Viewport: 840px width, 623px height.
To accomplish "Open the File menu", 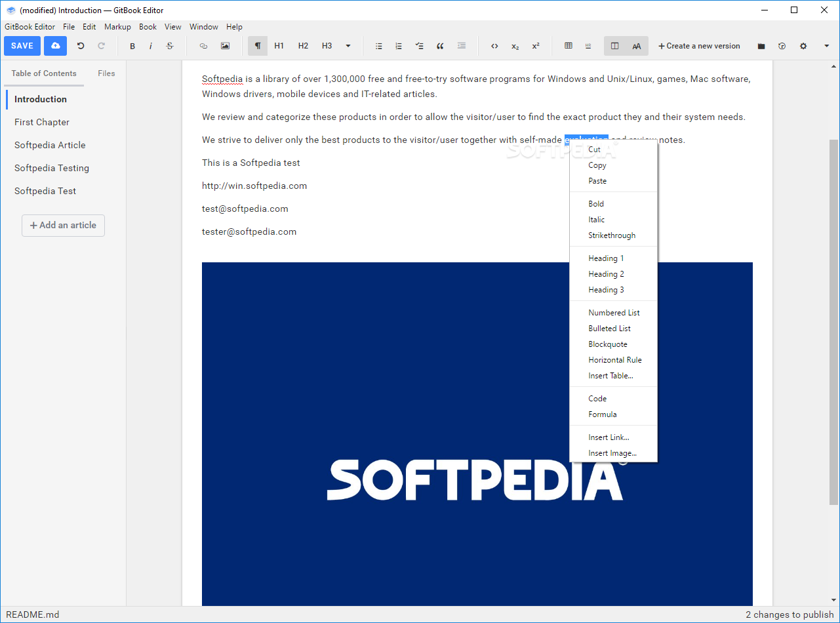I will (69, 27).
